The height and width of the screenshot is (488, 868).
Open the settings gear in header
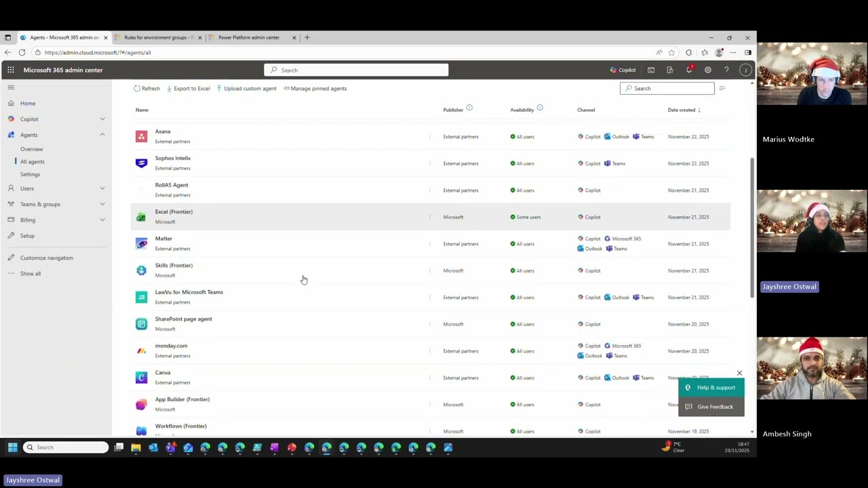(708, 70)
